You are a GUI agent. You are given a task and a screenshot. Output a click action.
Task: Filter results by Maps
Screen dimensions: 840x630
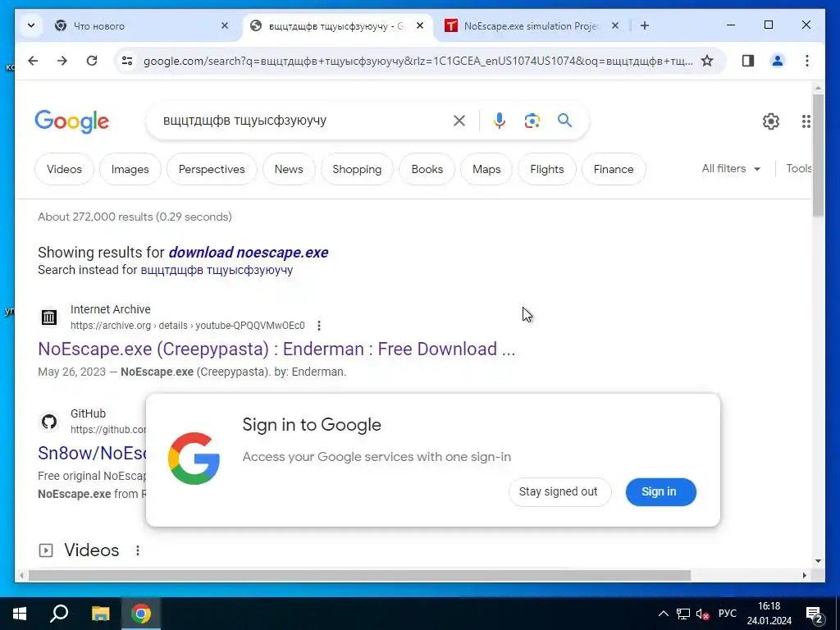click(x=486, y=169)
